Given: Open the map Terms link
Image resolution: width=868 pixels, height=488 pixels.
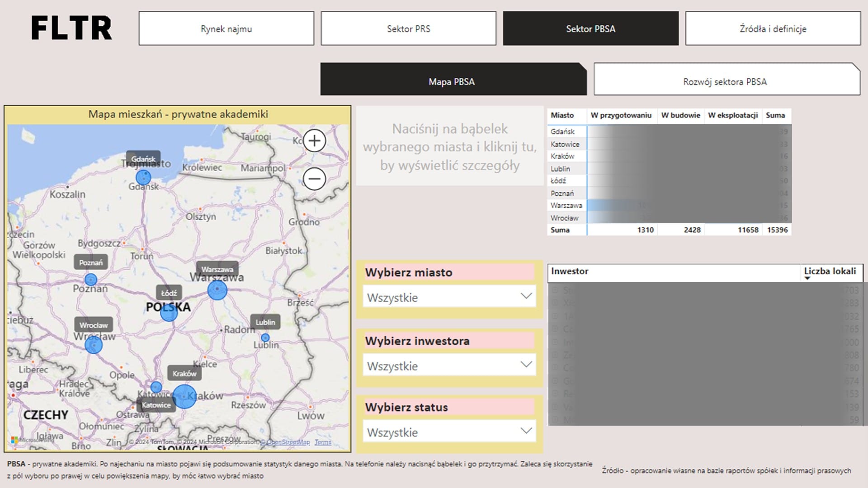Looking at the screenshot, I should 323,442.
